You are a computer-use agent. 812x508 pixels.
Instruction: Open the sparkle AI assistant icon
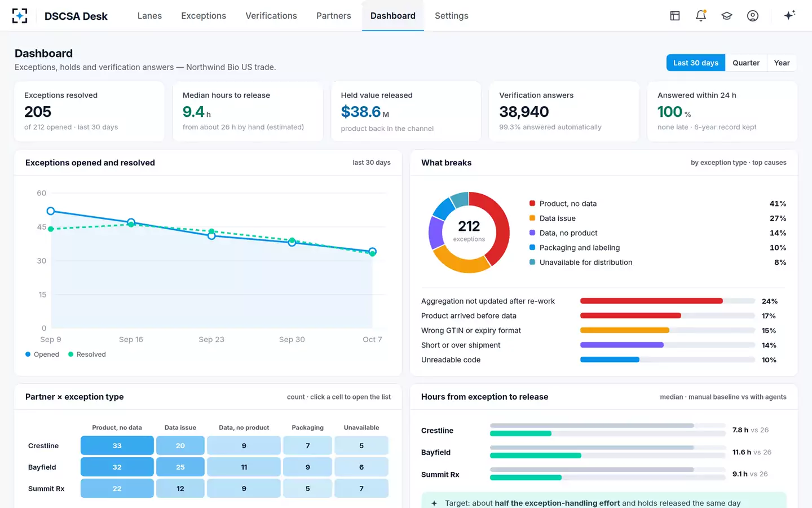point(789,15)
